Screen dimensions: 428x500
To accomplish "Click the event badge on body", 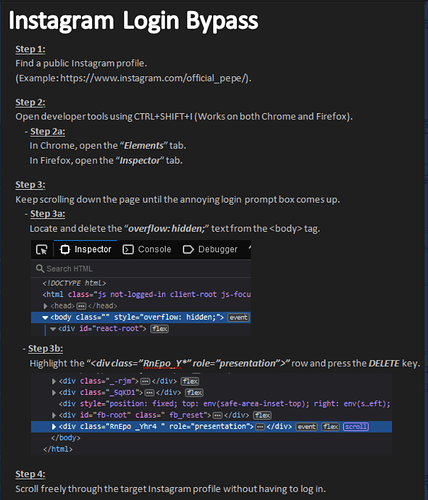I will click(239, 317).
